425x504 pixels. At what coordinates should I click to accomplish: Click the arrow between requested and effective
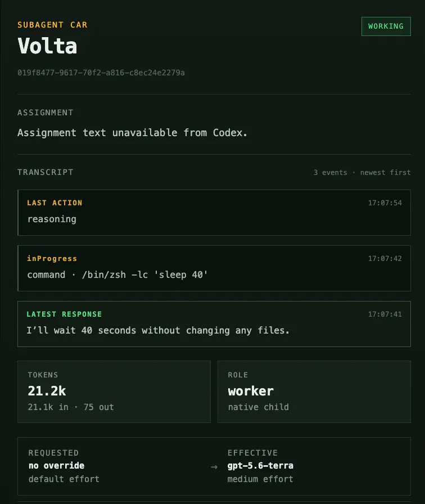point(214,467)
